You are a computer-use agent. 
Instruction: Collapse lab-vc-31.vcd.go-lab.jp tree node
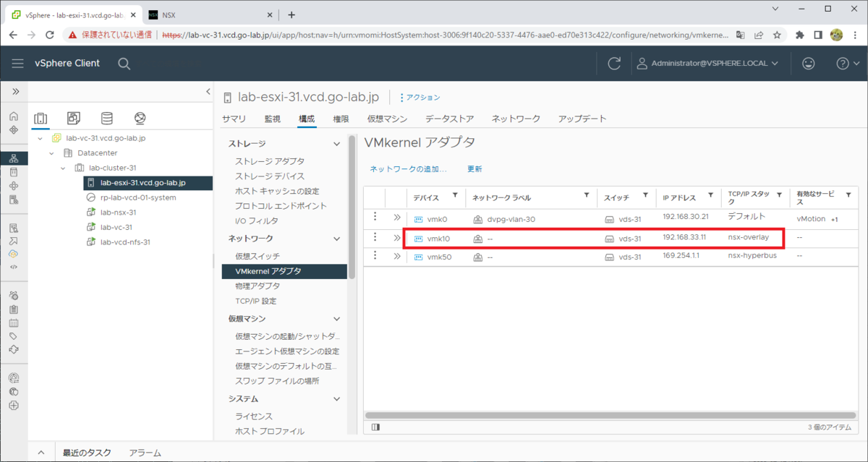[39, 138]
